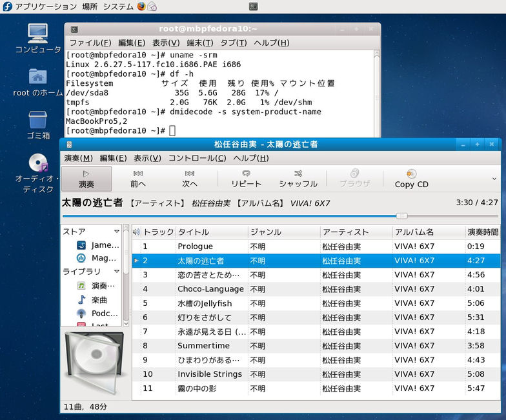Toggle Repeat (リピート) mode
Image resolution: width=506 pixels, height=420 pixels.
pyautogui.click(x=247, y=179)
